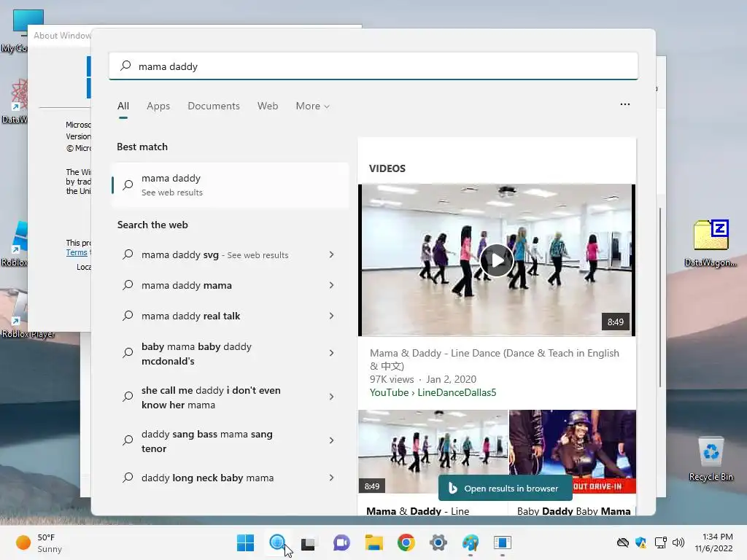Launch Google Chrome from taskbar
The height and width of the screenshot is (560, 747).
(x=406, y=542)
